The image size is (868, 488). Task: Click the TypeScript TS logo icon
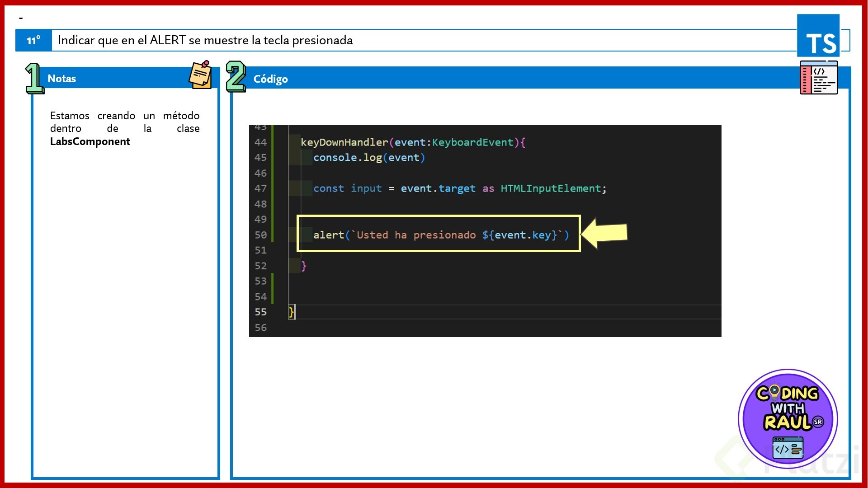818,36
